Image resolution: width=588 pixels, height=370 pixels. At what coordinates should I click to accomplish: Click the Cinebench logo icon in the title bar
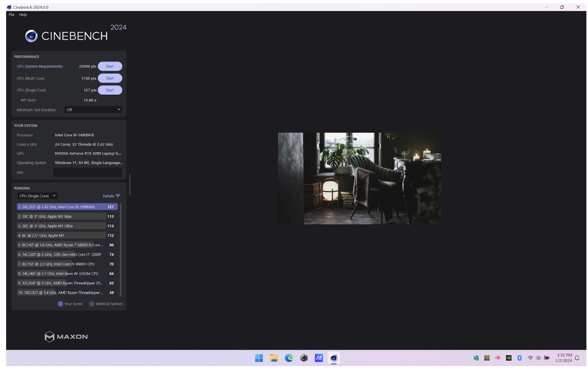click(x=9, y=7)
